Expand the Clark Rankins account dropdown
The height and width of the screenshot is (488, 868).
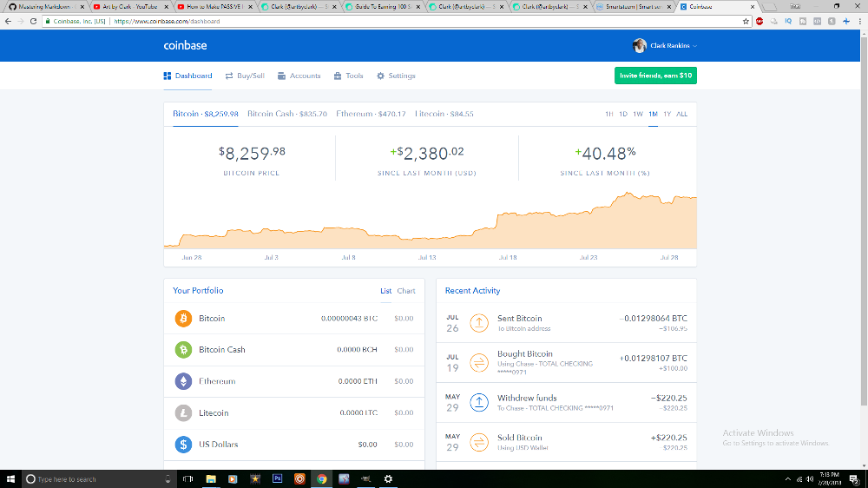tap(694, 46)
